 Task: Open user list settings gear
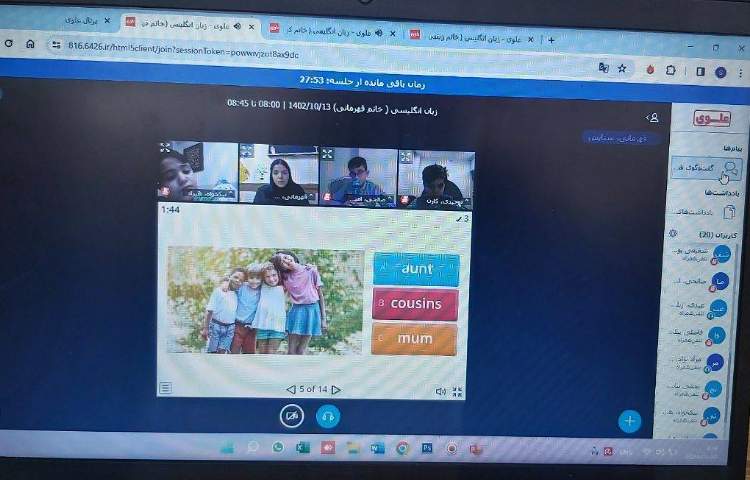pos(673,234)
